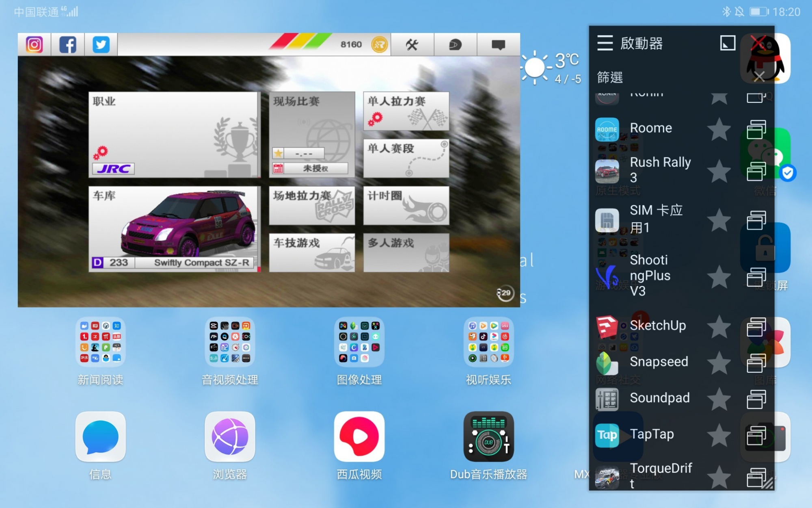This screenshot has width=812, height=508.
Task: Toggle favorite star for Snapseed
Action: click(719, 363)
